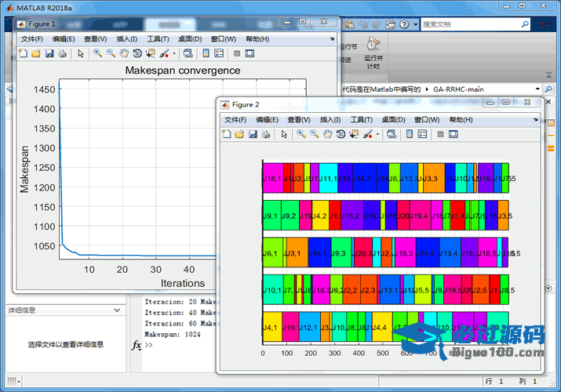Screen dimensions: 561x392
Task: Click Link Plot icon in Figure 2 toolbar
Action: (x=392, y=134)
